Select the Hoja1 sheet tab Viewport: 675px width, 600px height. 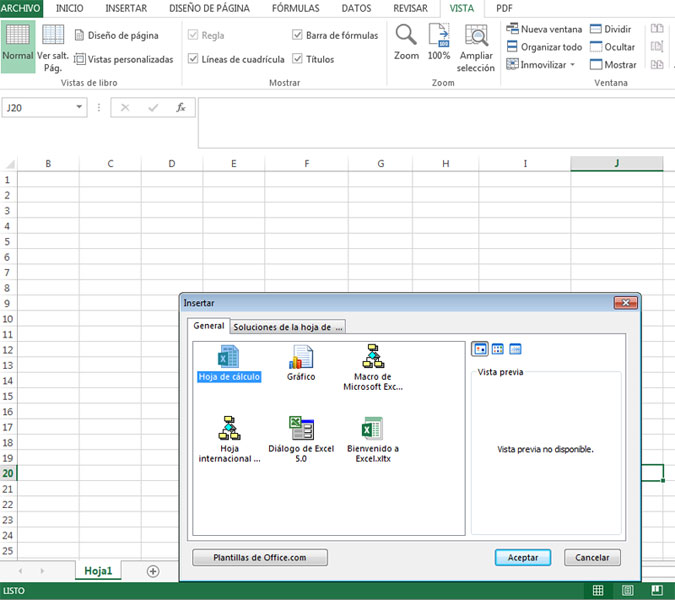[x=98, y=571]
